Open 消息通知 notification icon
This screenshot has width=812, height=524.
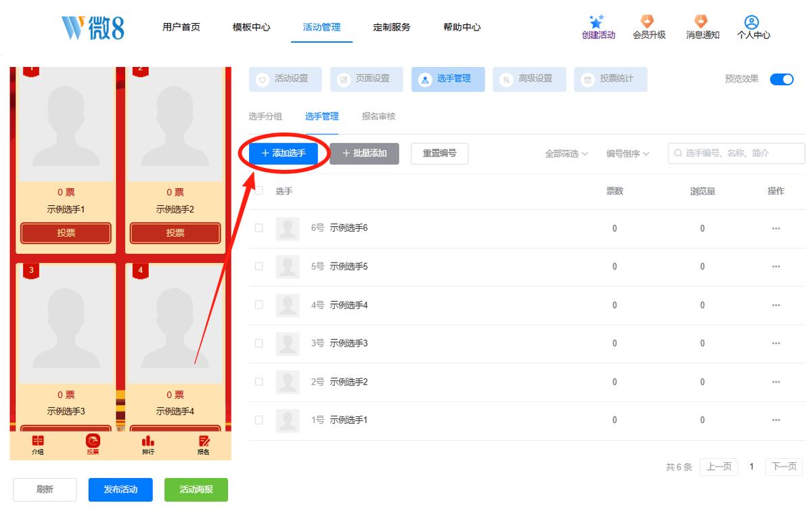[702, 22]
